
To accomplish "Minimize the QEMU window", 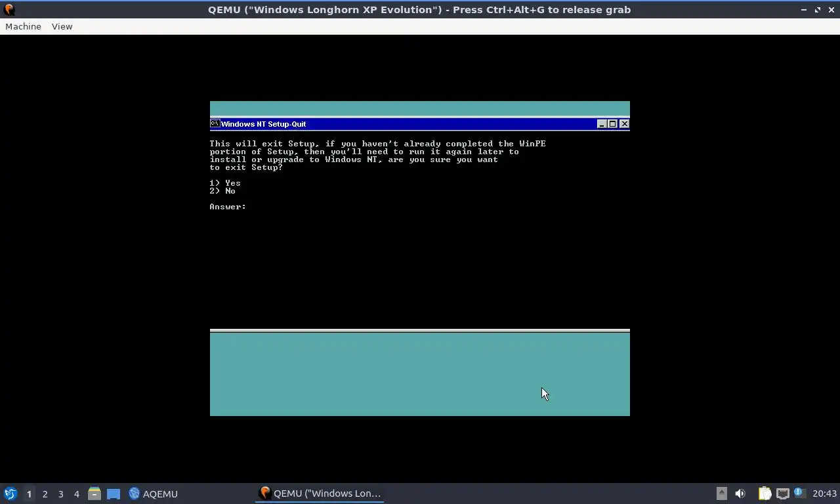I will pos(804,10).
